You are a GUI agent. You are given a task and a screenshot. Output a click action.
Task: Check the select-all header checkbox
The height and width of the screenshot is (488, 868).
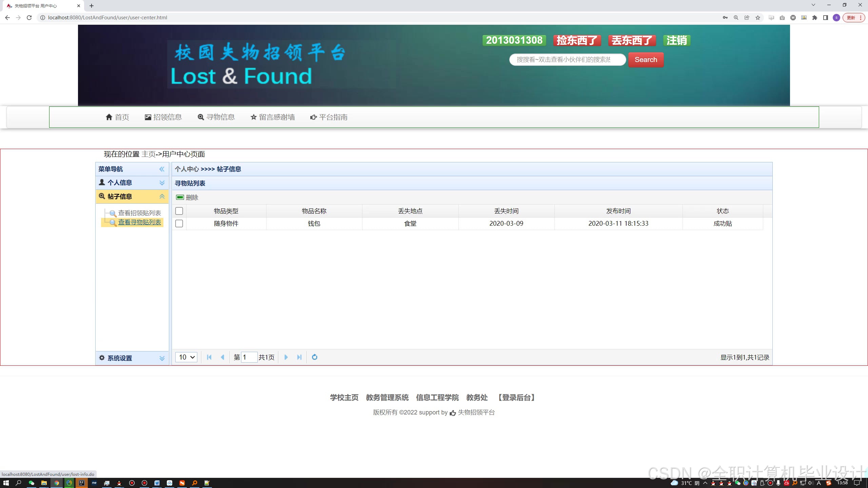(179, 211)
